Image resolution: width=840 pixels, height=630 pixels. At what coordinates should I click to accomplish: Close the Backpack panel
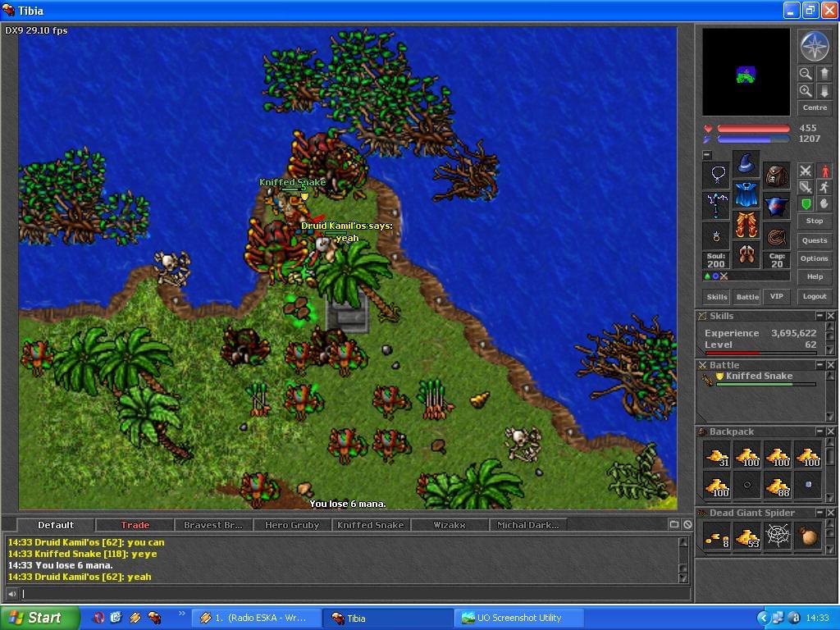click(830, 431)
